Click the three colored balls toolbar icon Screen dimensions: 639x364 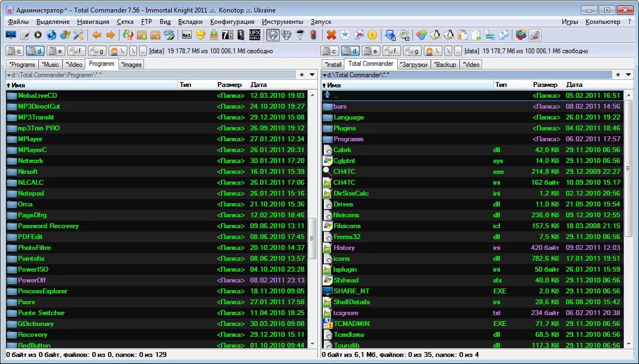[422, 35]
